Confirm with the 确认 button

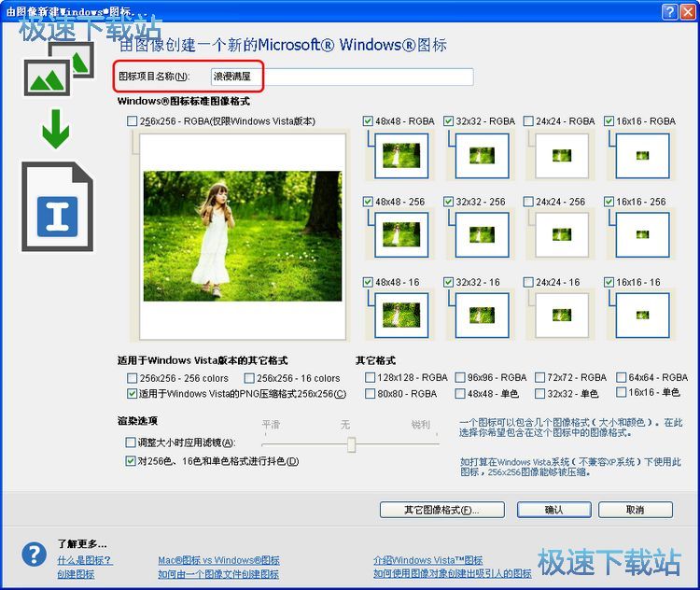click(554, 510)
